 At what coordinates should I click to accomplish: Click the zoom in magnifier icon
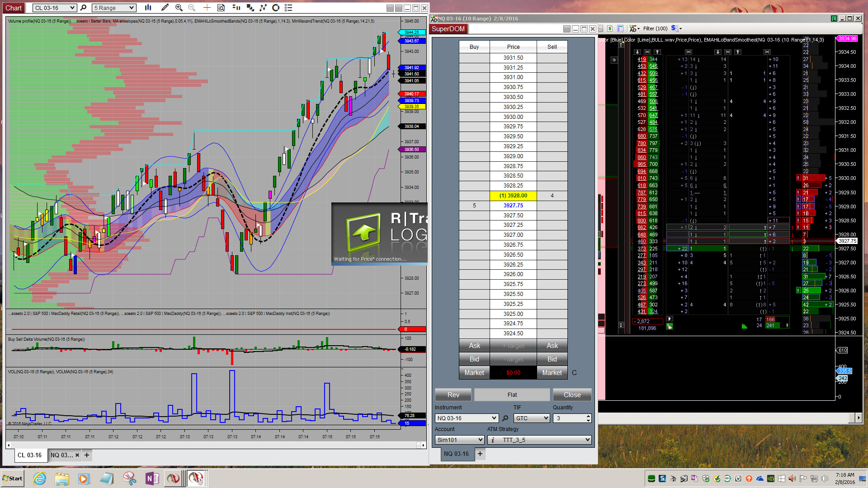(x=179, y=8)
